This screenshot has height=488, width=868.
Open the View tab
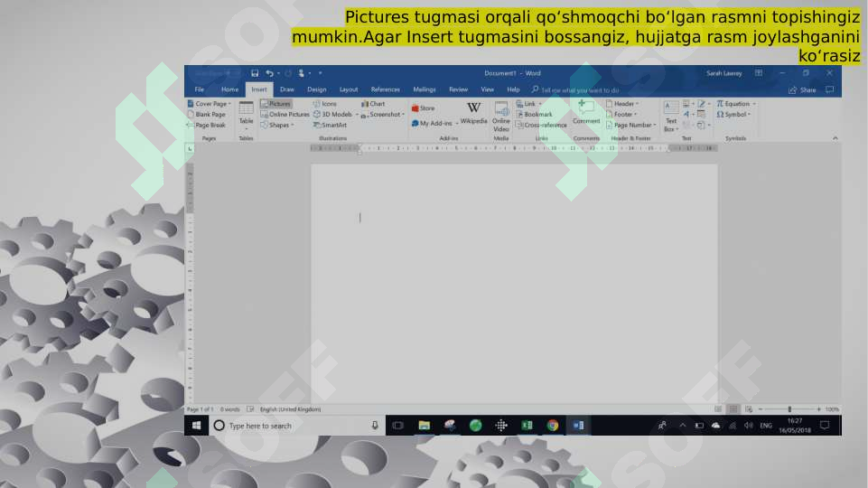(x=487, y=89)
